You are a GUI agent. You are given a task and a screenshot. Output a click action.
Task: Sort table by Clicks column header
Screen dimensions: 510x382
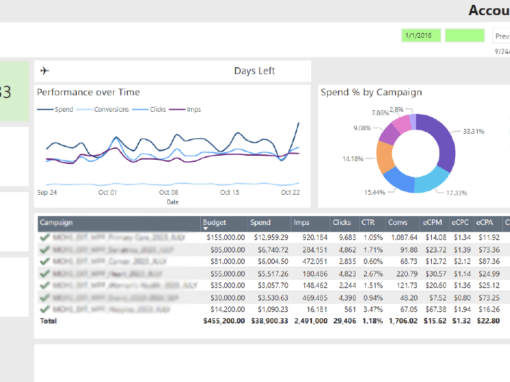[342, 222]
